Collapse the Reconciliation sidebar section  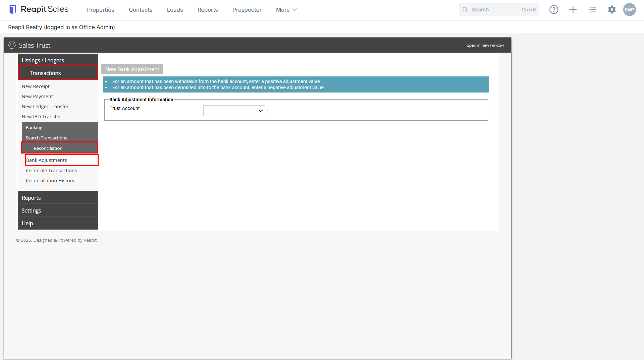point(60,148)
